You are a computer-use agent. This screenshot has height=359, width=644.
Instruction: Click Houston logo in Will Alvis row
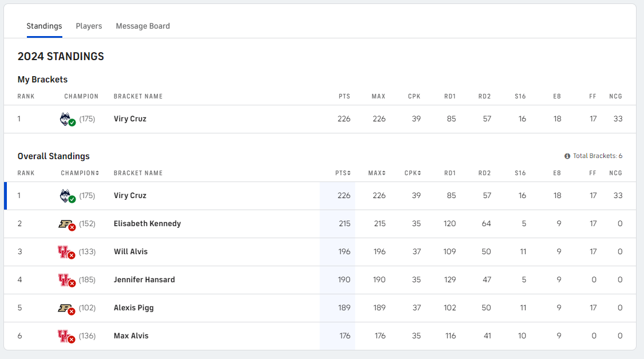tap(64, 252)
